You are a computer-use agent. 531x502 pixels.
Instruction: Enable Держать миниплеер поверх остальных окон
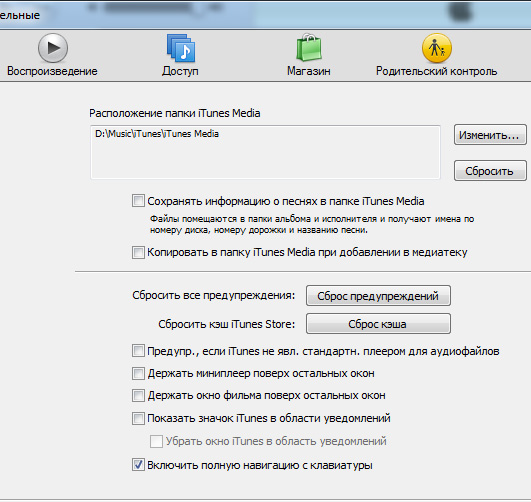coord(138,373)
